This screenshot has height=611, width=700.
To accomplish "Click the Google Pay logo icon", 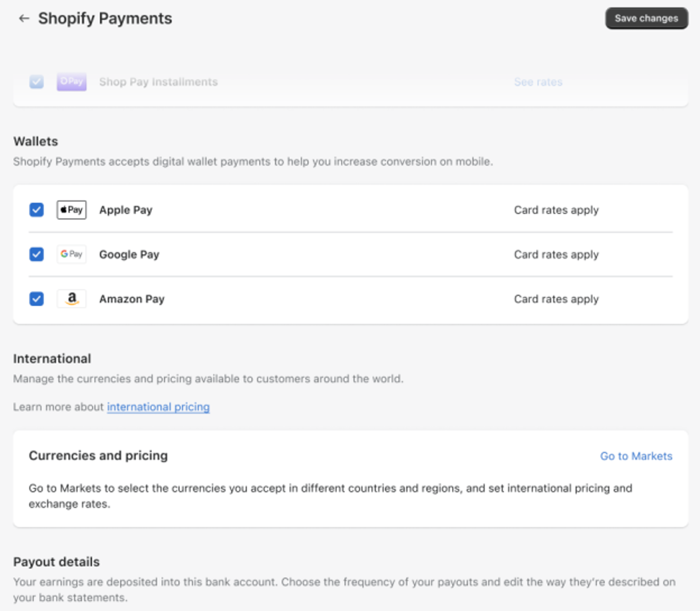I will [x=71, y=254].
